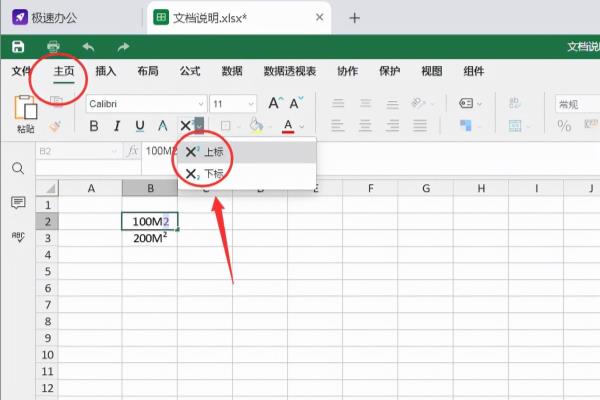
Task: Align text left
Action: pos(338,126)
